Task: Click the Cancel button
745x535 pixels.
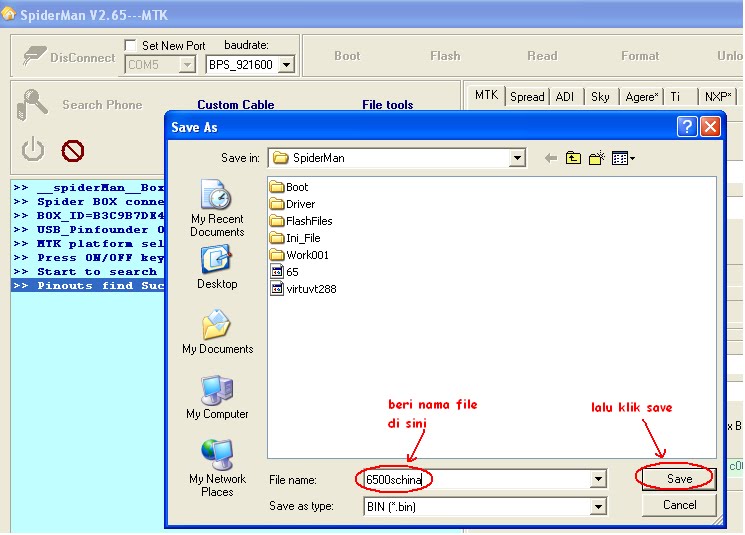Action: pos(679,505)
